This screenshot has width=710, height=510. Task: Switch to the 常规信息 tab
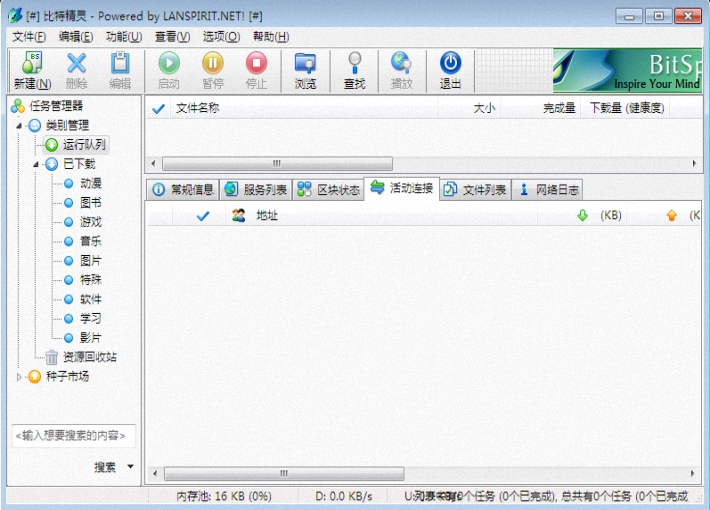click(x=183, y=189)
